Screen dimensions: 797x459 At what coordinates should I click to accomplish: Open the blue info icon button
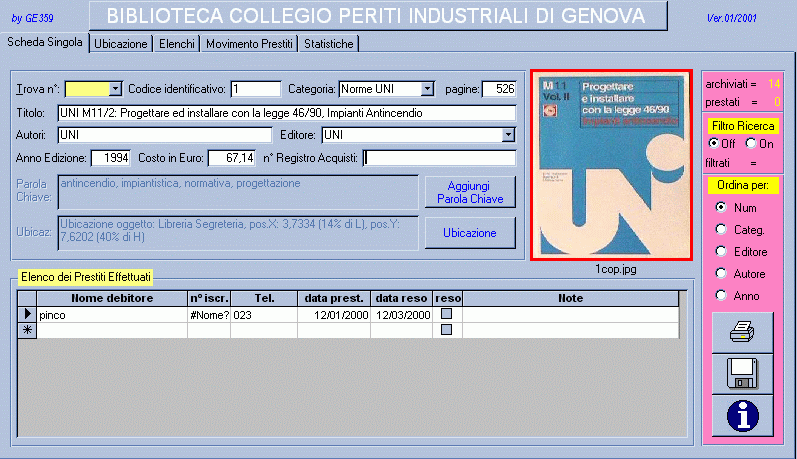[x=742, y=416]
